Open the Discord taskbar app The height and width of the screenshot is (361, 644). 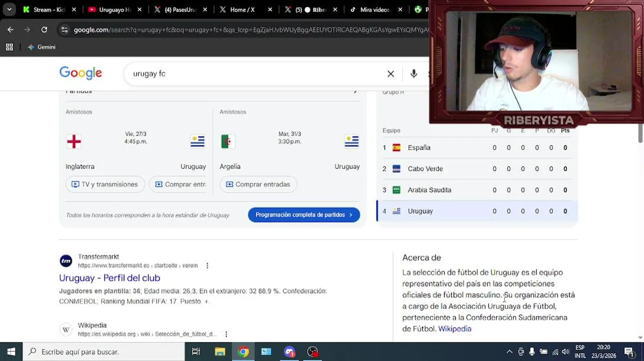[289, 352]
